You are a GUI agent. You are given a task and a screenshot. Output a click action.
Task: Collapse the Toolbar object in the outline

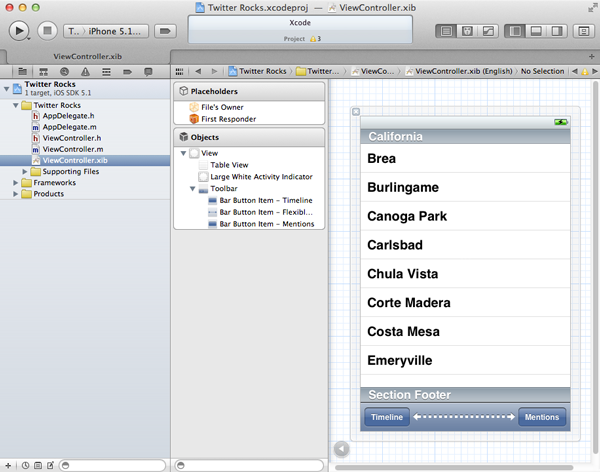pos(192,189)
